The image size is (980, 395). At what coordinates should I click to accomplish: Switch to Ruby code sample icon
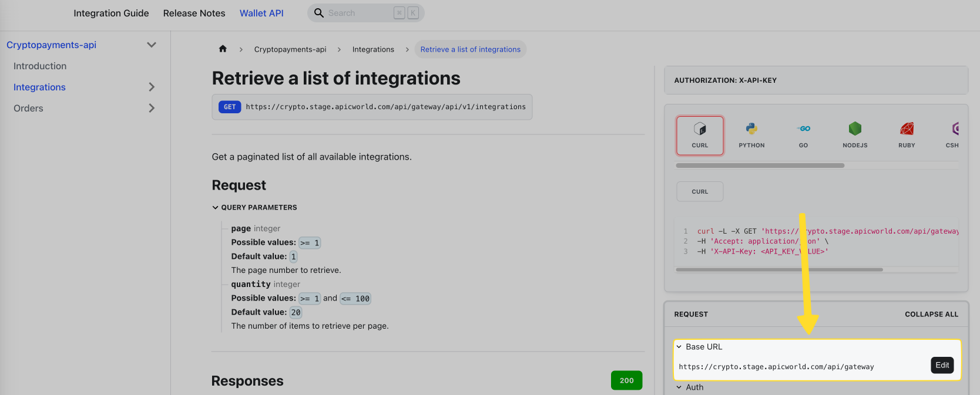click(x=907, y=129)
